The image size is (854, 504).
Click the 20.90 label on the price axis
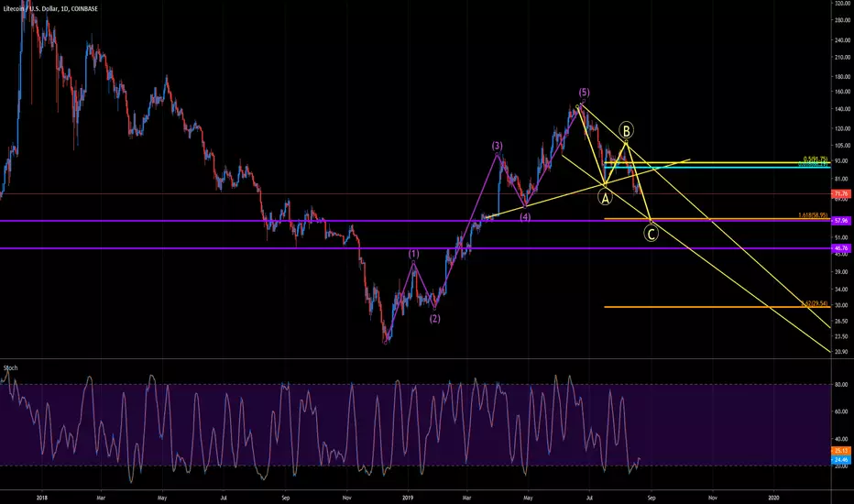841,352
